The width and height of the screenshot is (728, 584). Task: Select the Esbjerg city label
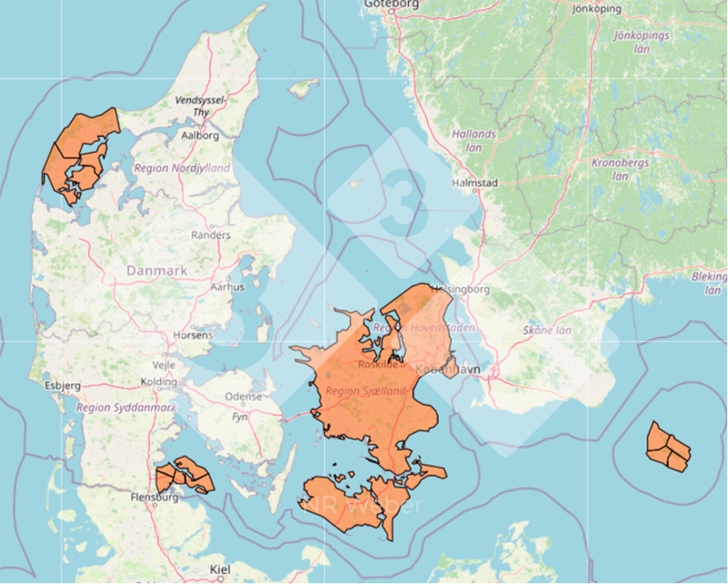click(63, 385)
